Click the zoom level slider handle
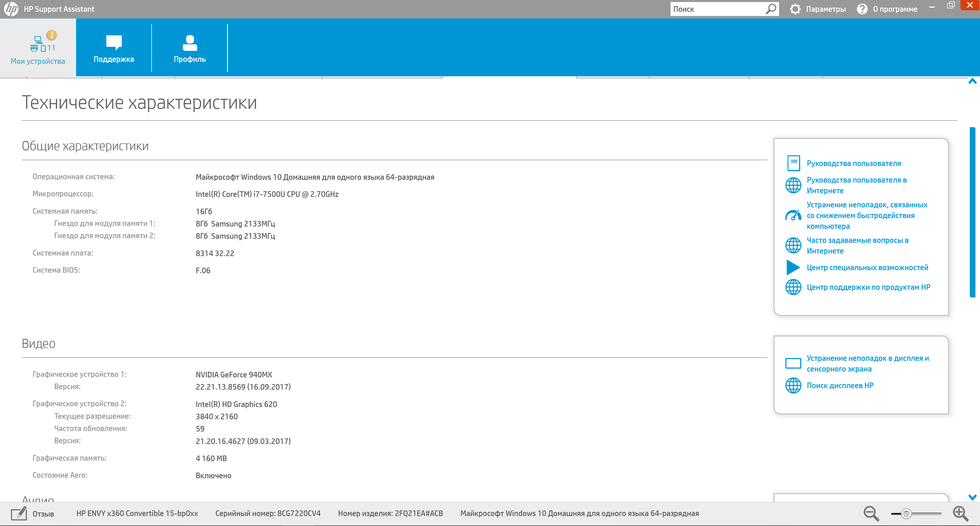 tap(906, 514)
